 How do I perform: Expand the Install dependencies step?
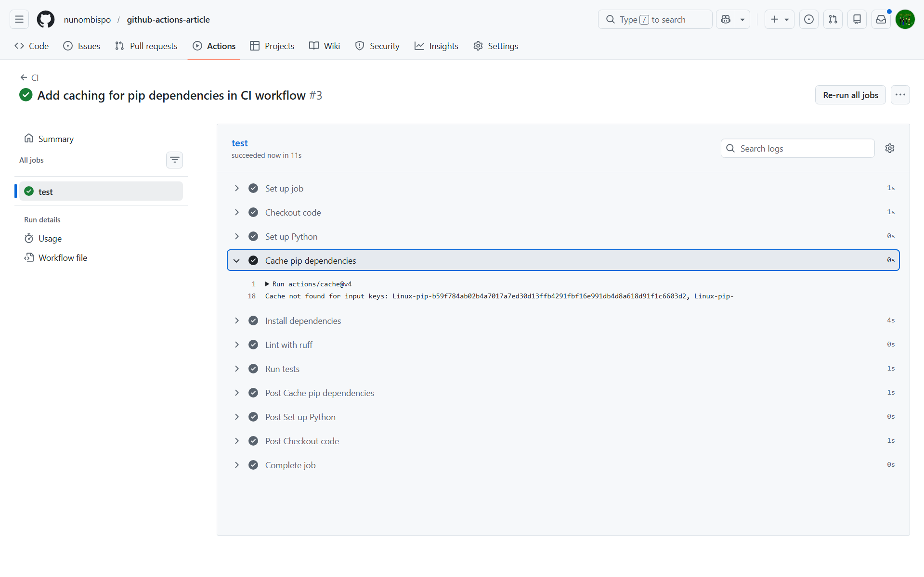point(236,321)
